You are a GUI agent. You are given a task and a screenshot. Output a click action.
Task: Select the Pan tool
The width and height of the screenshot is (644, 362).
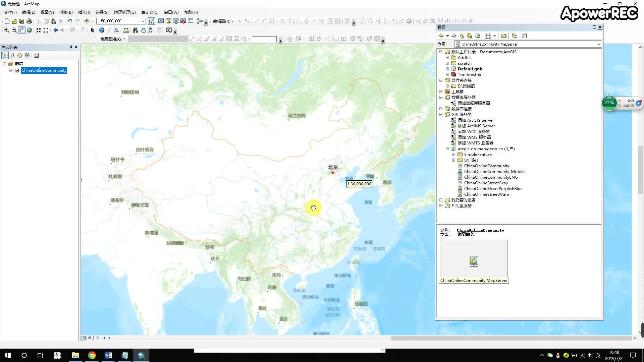(x=21, y=30)
